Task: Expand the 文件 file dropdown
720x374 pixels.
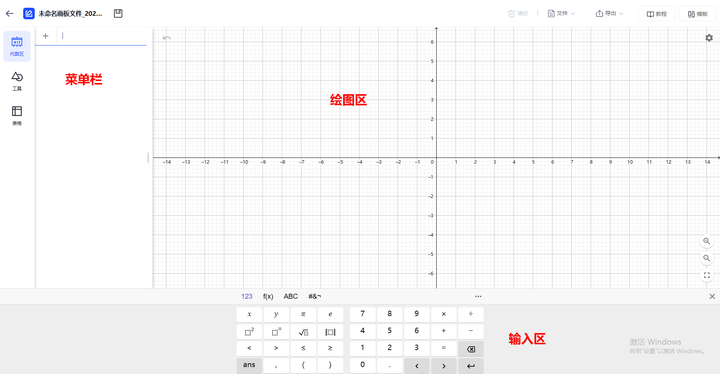Action: [561, 14]
